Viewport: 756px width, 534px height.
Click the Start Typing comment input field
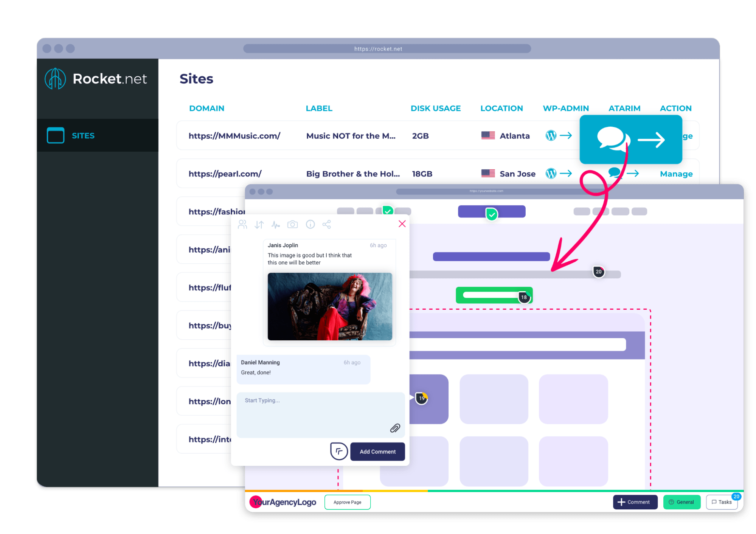coord(320,414)
